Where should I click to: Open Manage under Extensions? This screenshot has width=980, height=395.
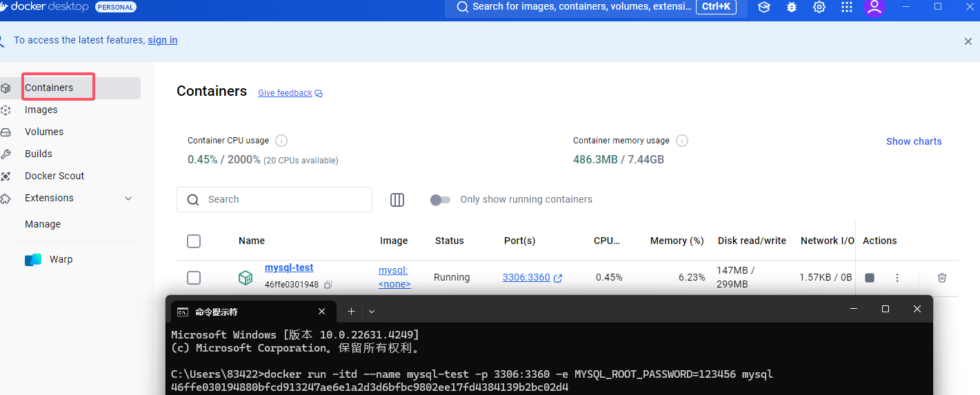(43, 224)
